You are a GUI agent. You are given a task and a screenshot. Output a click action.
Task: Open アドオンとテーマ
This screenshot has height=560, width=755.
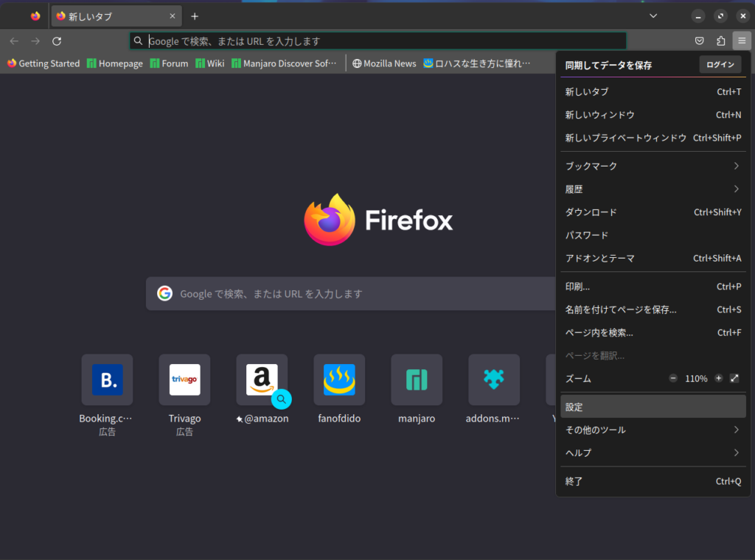653,259
